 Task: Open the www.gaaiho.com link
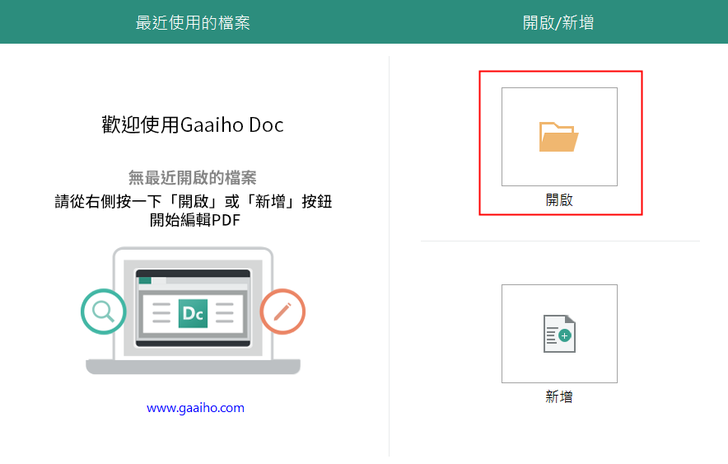pyautogui.click(x=195, y=408)
